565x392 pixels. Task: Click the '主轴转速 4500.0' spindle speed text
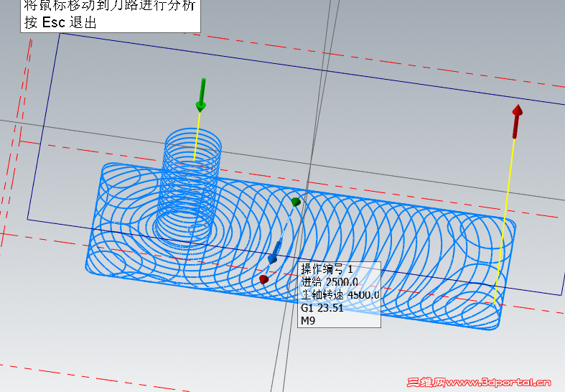click(x=340, y=295)
